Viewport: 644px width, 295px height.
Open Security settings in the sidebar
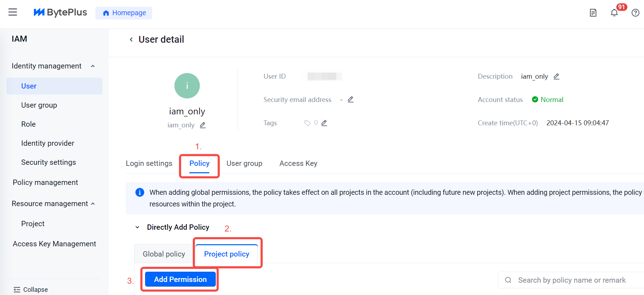tap(48, 162)
